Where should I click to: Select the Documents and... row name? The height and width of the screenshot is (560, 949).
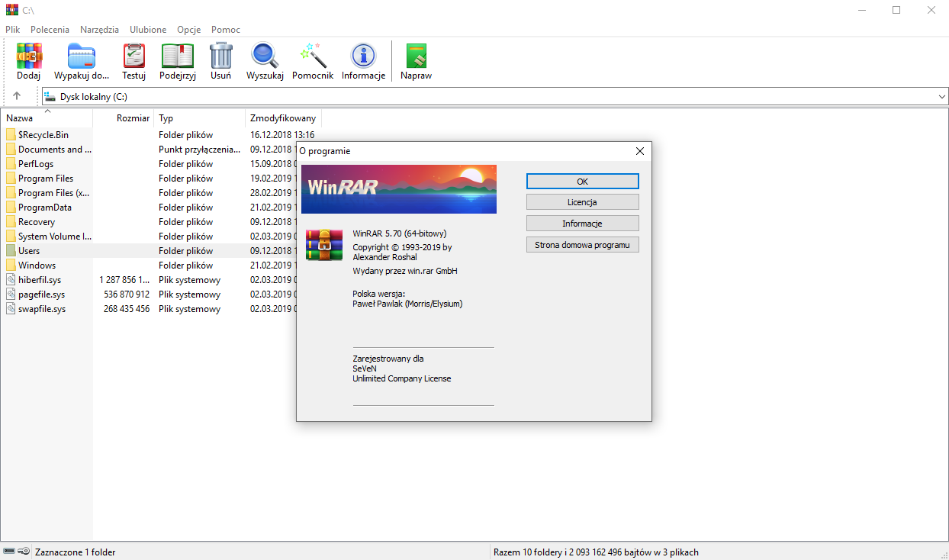[55, 150]
